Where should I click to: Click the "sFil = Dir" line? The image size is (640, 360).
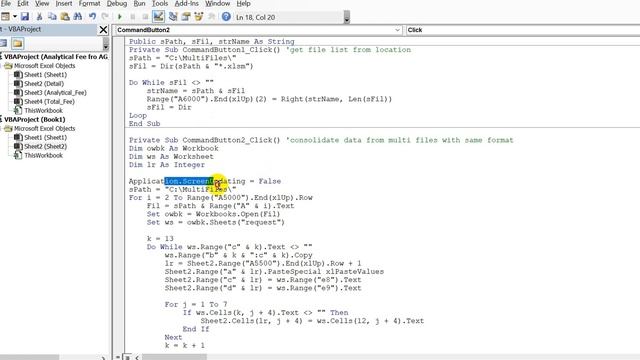coord(169,107)
